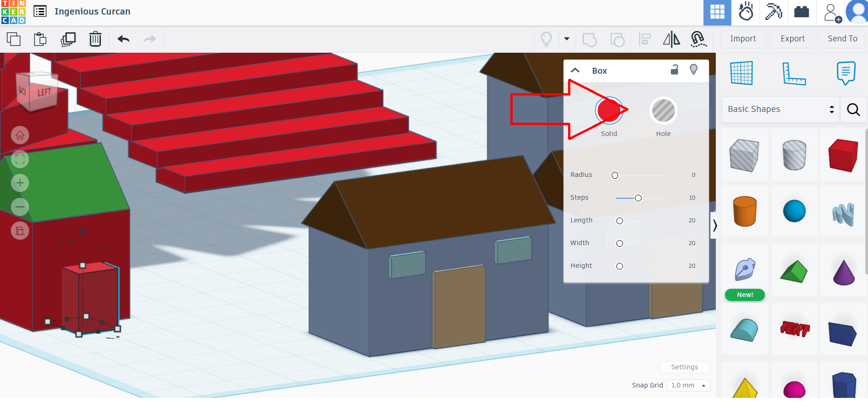868x412 pixels.
Task: Click the Duplicate and repeat icon
Action: (x=68, y=40)
